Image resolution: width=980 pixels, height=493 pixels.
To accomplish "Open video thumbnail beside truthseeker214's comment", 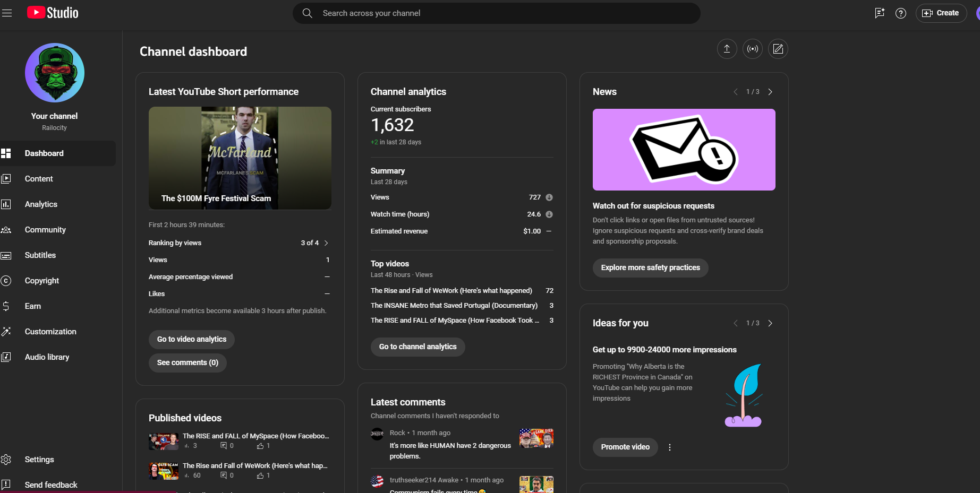I will point(536,485).
